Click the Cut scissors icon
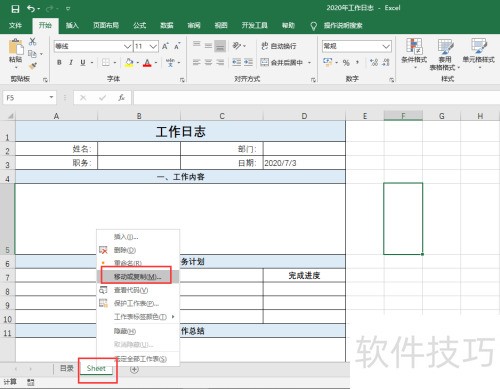Image resolution: width=500 pixels, height=389 pixels. (32, 42)
